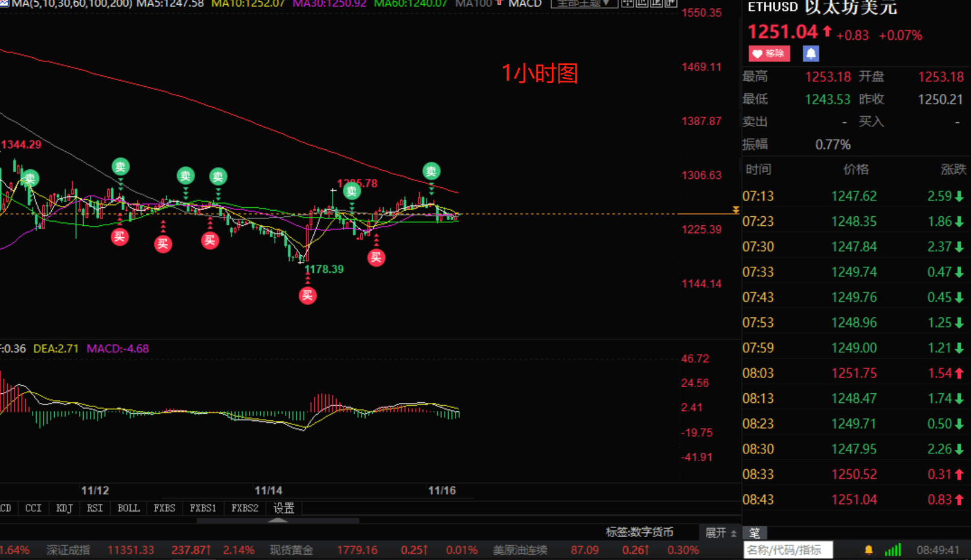This screenshot has height=560, width=971.
Task: Switch to the KDJ indicator tab
Action: pyautogui.click(x=64, y=508)
